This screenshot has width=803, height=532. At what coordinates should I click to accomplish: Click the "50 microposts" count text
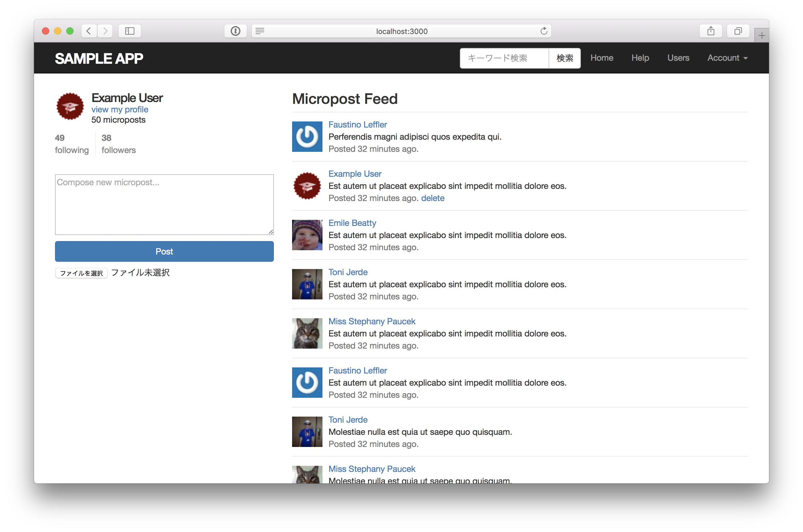click(x=118, y=120)
